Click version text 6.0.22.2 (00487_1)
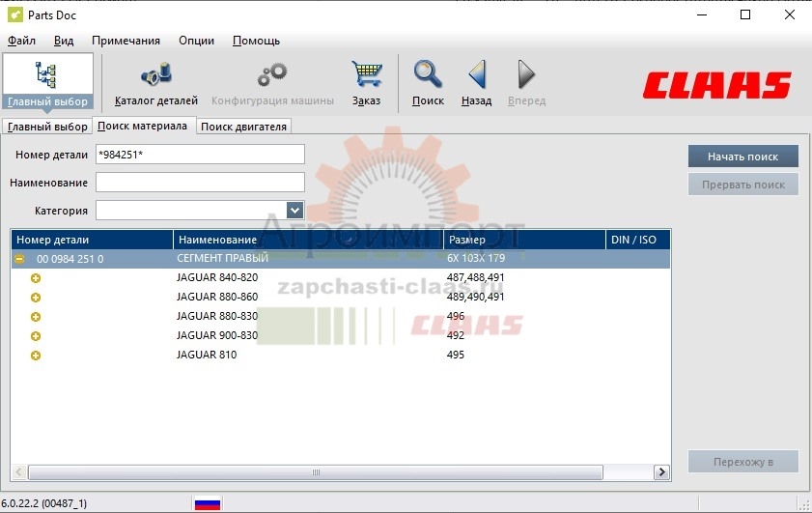Viewport: 812px width, 513px height. 44,503
